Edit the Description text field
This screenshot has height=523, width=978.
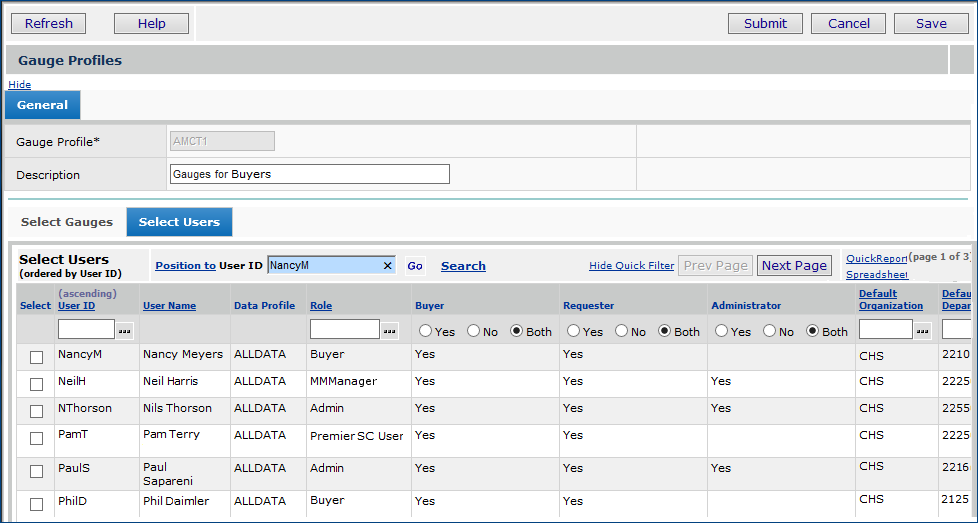click(x=310, y=174)
